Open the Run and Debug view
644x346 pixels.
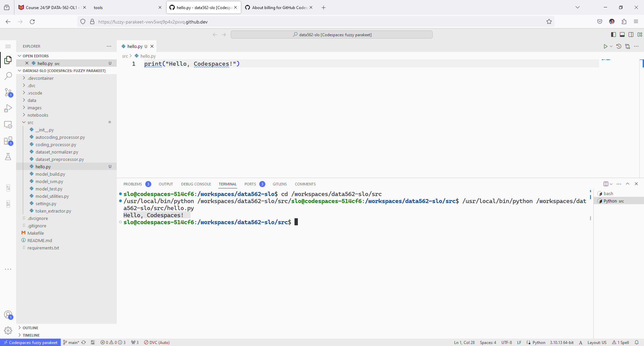click(x=8, y=108)
